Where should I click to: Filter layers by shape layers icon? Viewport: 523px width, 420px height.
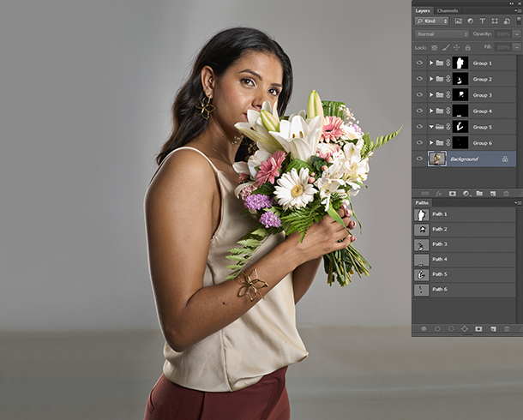point(495,21)
